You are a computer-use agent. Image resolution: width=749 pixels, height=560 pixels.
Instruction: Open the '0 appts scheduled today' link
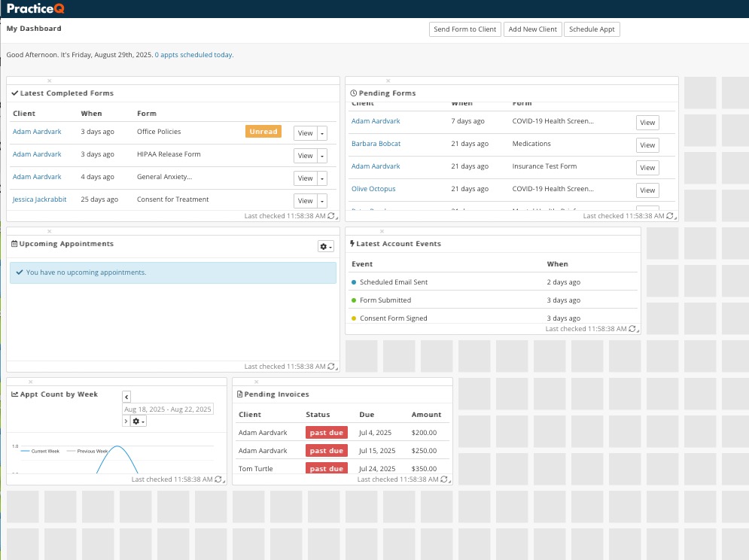point(193,55)
